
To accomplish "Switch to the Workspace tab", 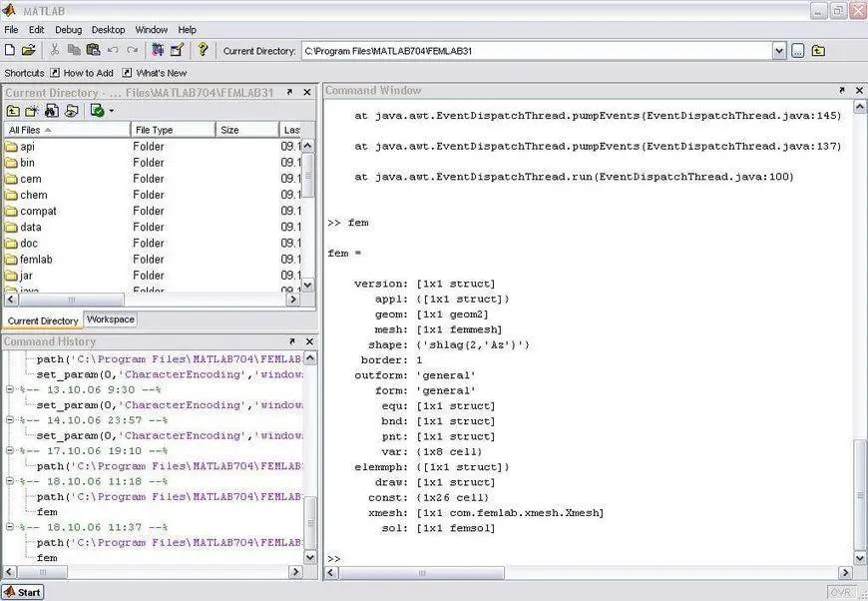I will tap(110, 319).
